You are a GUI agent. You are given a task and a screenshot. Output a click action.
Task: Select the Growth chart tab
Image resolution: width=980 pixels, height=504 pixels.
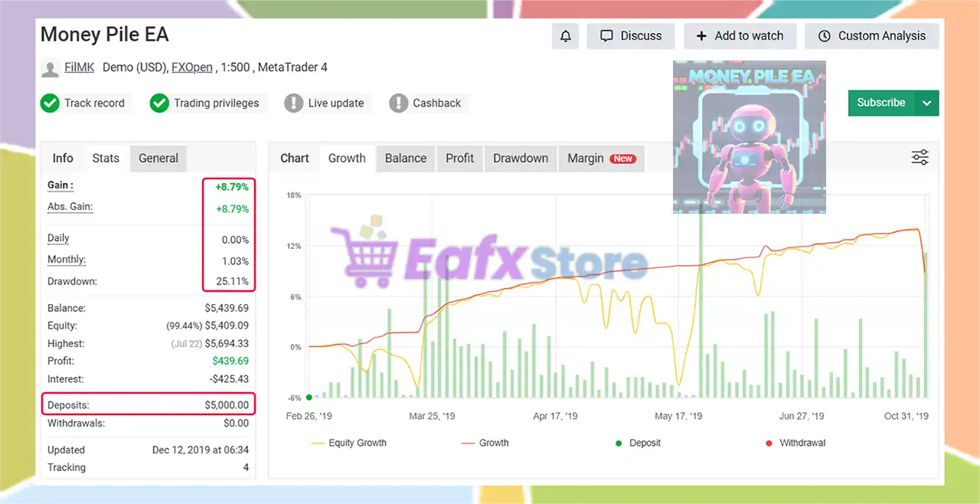pos(347,159)
